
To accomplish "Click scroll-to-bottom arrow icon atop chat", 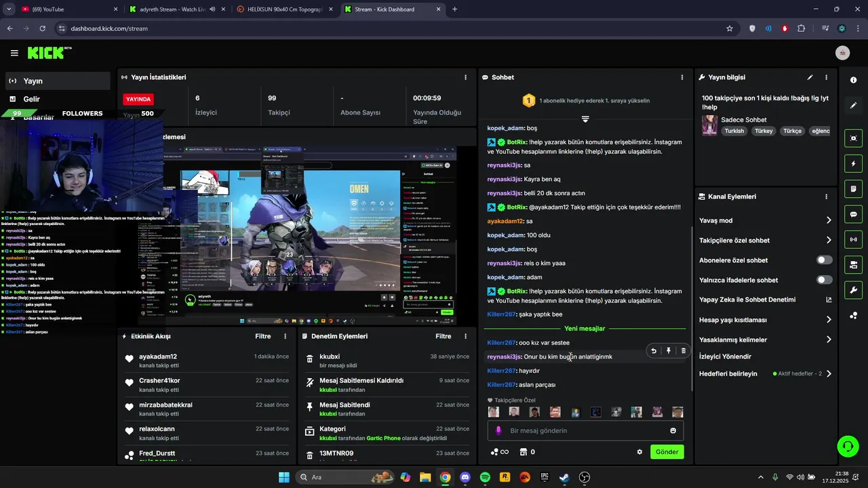I will pyautogui.click(x=585, y=119).
